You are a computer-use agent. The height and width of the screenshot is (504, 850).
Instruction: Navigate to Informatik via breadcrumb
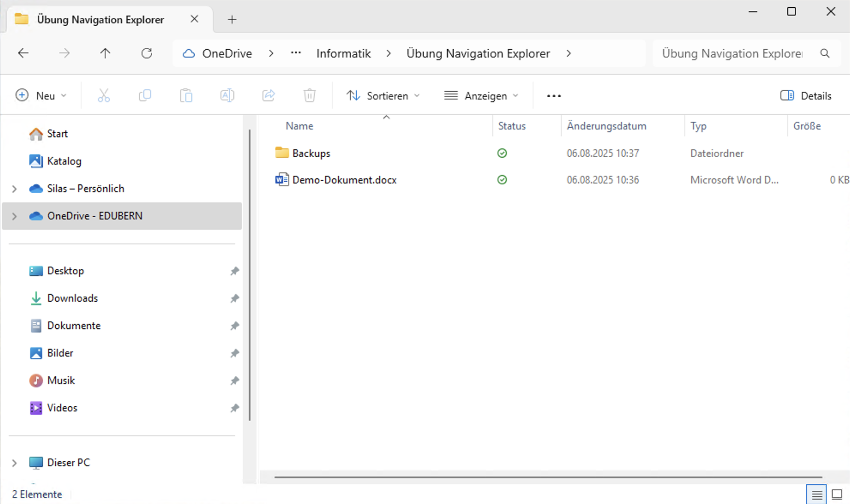[x=343, y=53]
